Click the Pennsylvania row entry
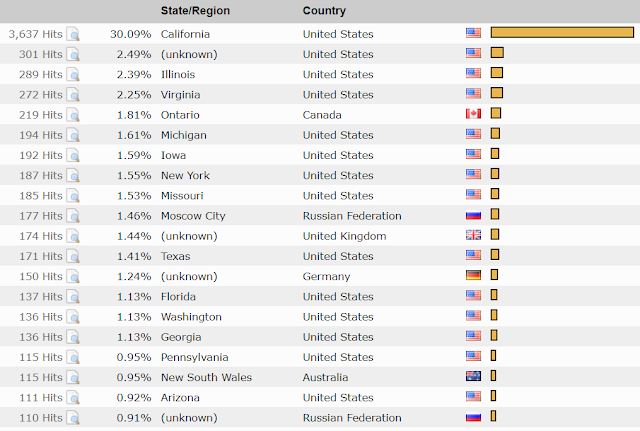 (x=194, y=357)
